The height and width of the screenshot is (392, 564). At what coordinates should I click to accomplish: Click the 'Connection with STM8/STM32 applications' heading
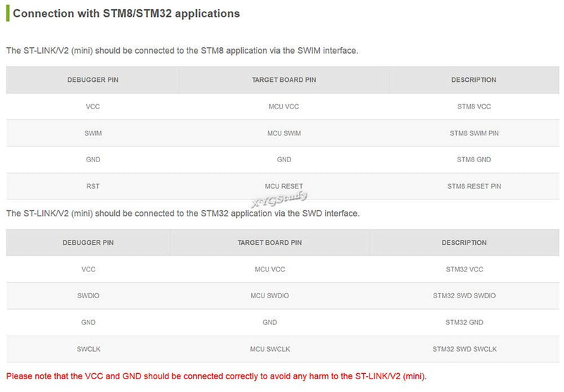pos(126,13)
